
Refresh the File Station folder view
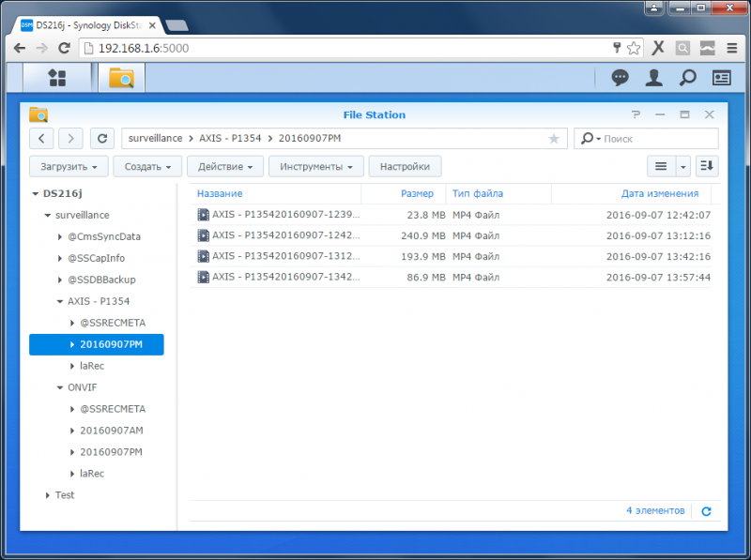pos(102,138)
